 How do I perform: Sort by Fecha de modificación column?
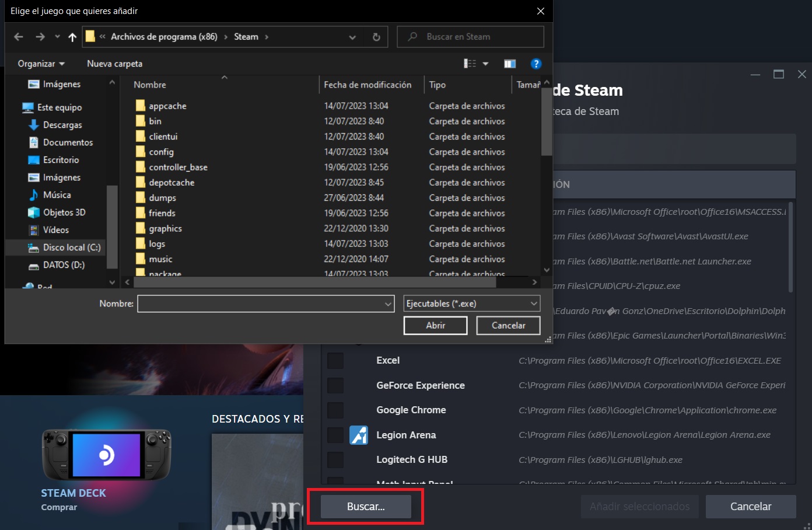[x=367, y=85]
